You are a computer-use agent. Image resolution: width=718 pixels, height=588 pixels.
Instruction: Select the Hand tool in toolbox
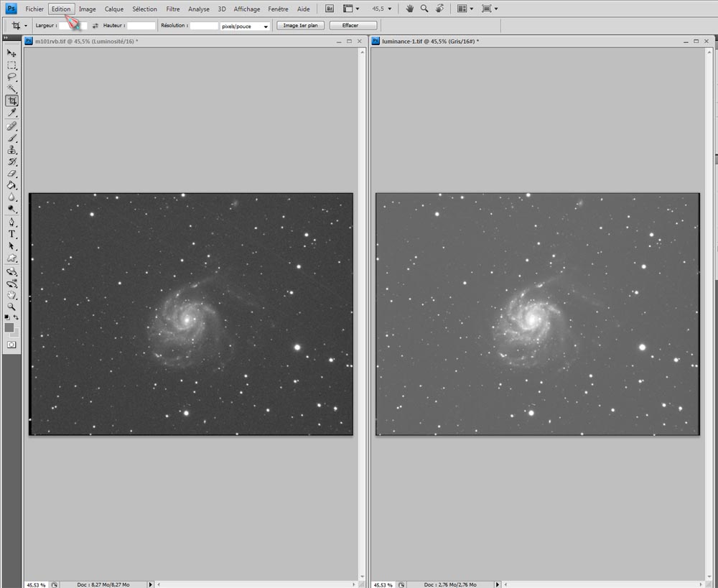pos(11,294)
